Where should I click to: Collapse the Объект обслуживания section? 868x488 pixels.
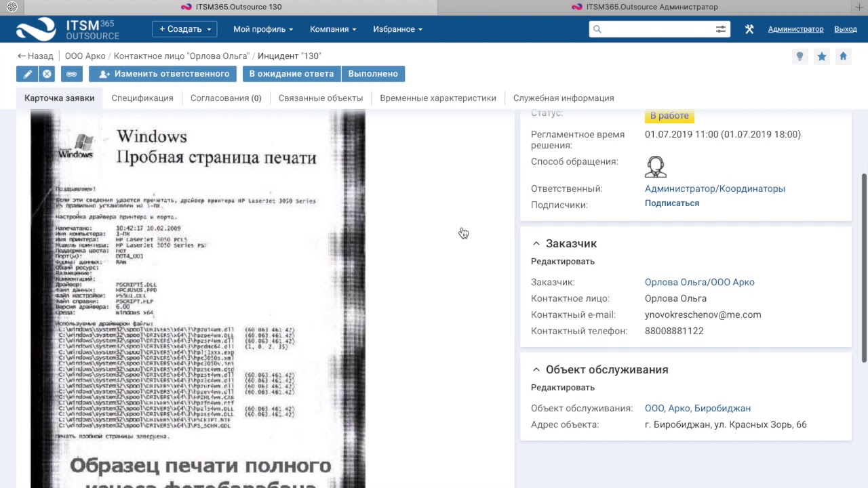click(536, 369)
